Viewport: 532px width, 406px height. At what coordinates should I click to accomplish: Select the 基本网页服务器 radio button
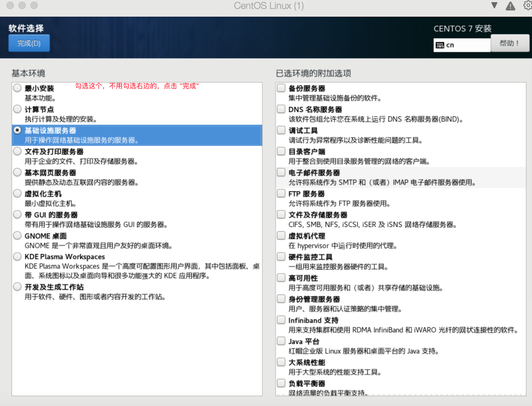click(17, 172)
